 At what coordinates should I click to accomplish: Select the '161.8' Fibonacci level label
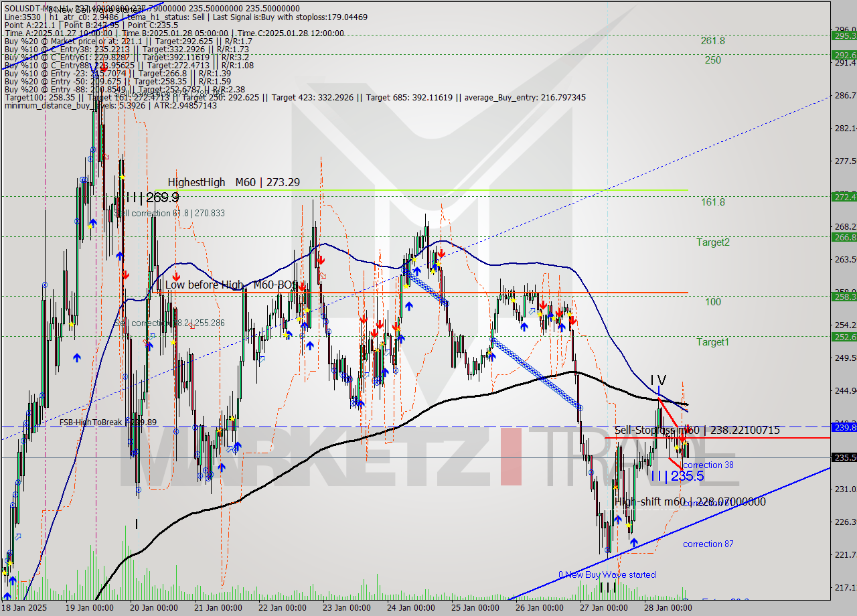click(x=713, y=202)
